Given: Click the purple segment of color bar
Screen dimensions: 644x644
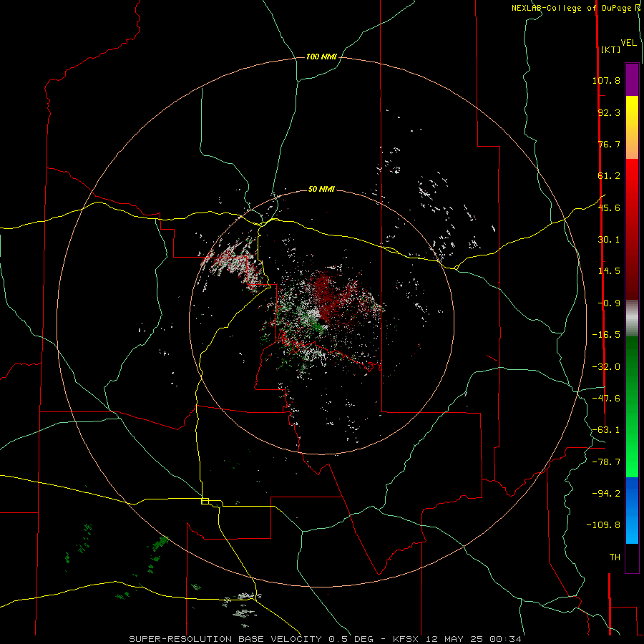Looking at the screenshot, I should pos(632,79).
